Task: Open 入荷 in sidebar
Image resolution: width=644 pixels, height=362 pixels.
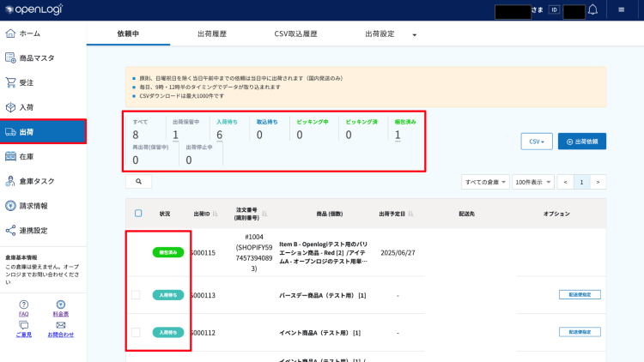Action: (43, 107)
